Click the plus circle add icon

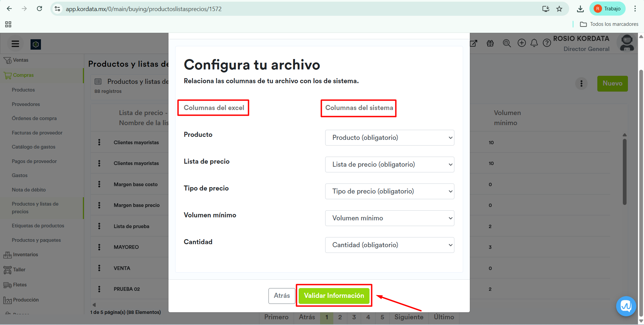point(522,43)
